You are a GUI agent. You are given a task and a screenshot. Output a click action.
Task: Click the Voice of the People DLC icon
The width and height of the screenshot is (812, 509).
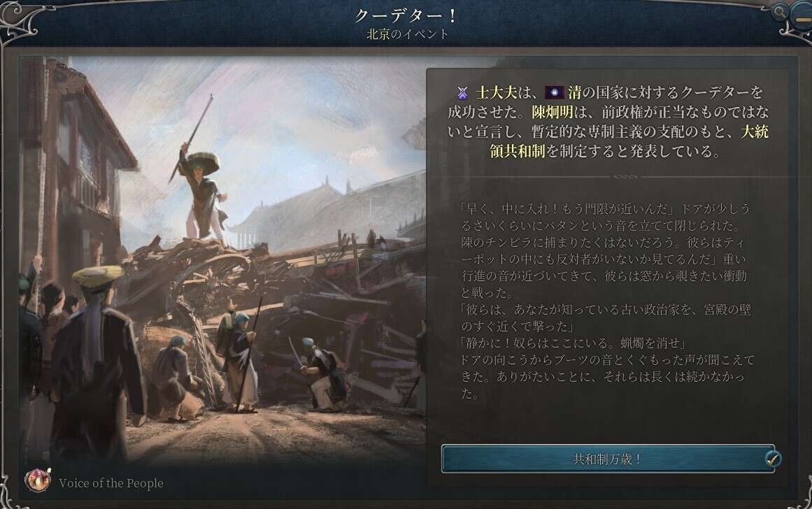click(38, 480)
